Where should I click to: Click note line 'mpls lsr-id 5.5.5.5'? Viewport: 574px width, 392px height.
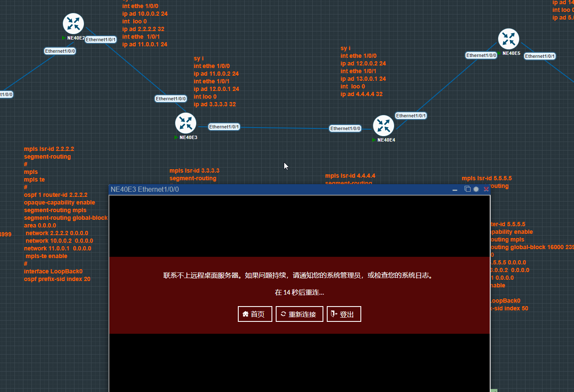[x=487, y=179]
